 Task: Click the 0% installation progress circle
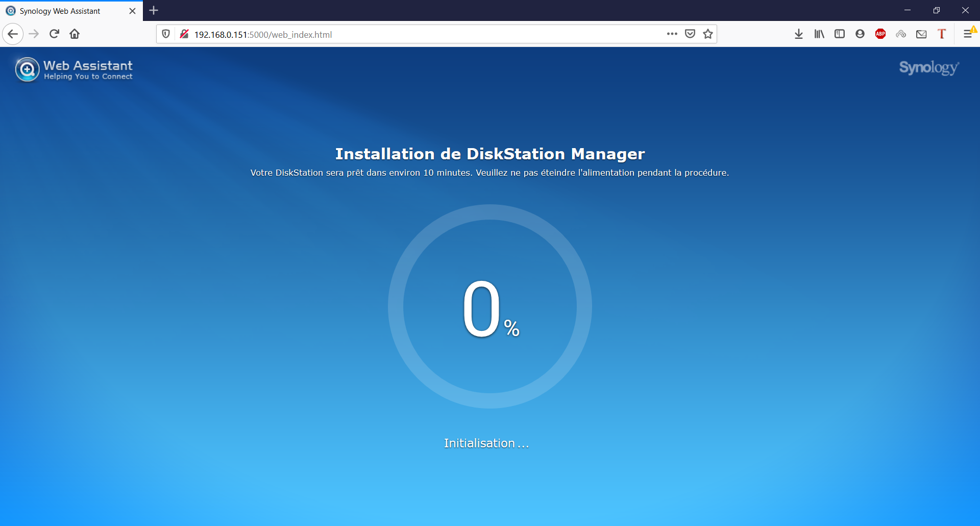click(x=490, y=306)
